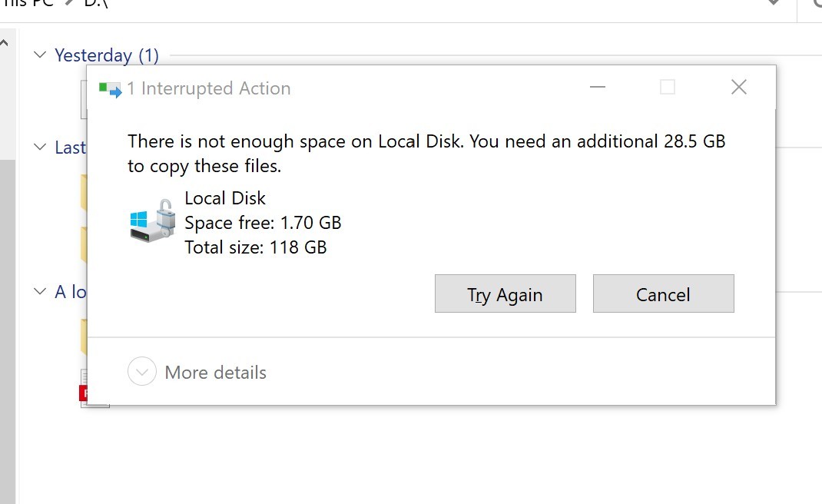Collapse the 'Last' group using its chevron
The image size is (822, 504).
pyautogui.click(x=40, y=147)
